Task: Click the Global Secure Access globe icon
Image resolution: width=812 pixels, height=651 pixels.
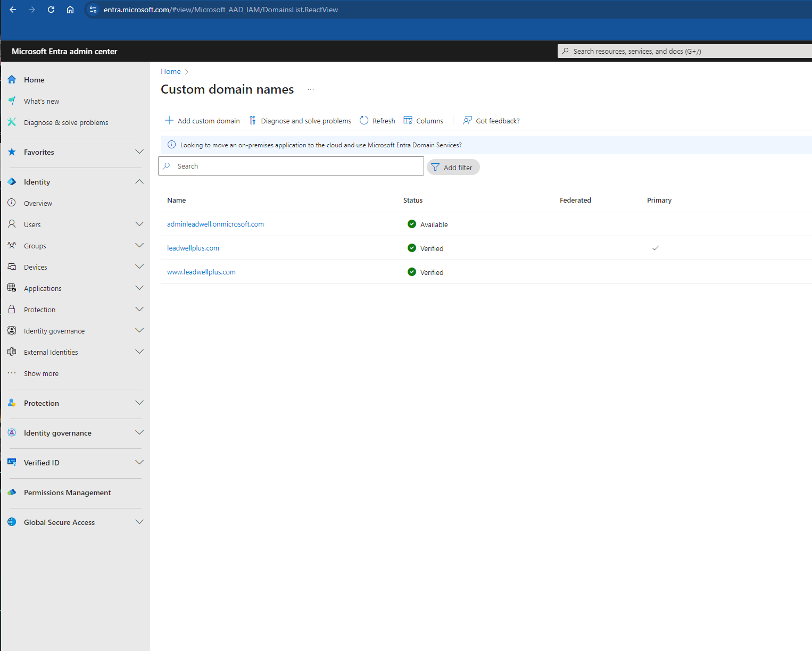Action: 12,522
